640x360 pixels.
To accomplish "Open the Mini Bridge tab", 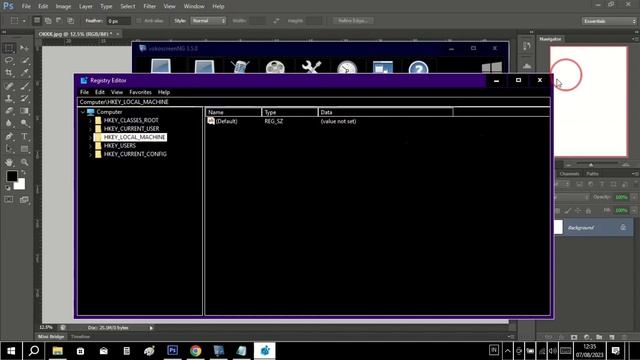I will click(x=51, y=337).
